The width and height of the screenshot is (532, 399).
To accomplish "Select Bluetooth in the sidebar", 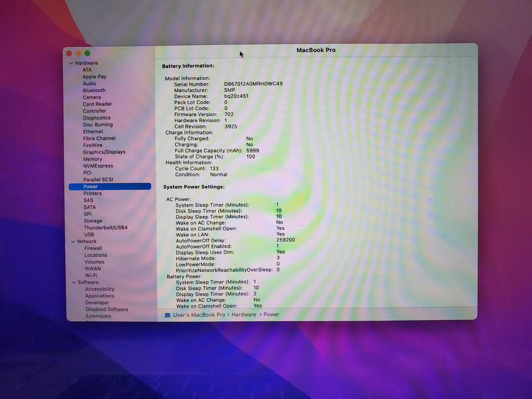I will click(x=94, y=90).
